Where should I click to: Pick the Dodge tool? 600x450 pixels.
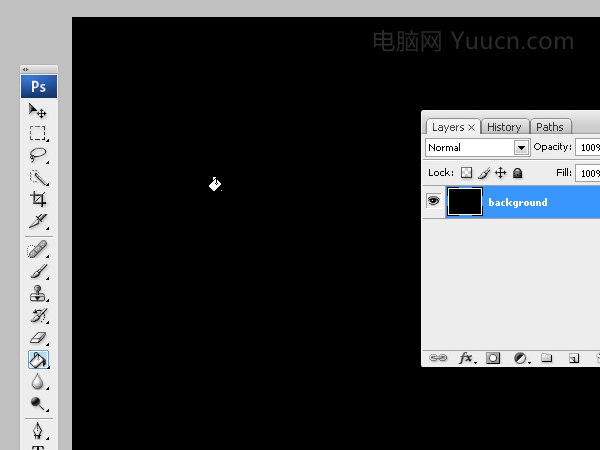(x=38, y=403)
